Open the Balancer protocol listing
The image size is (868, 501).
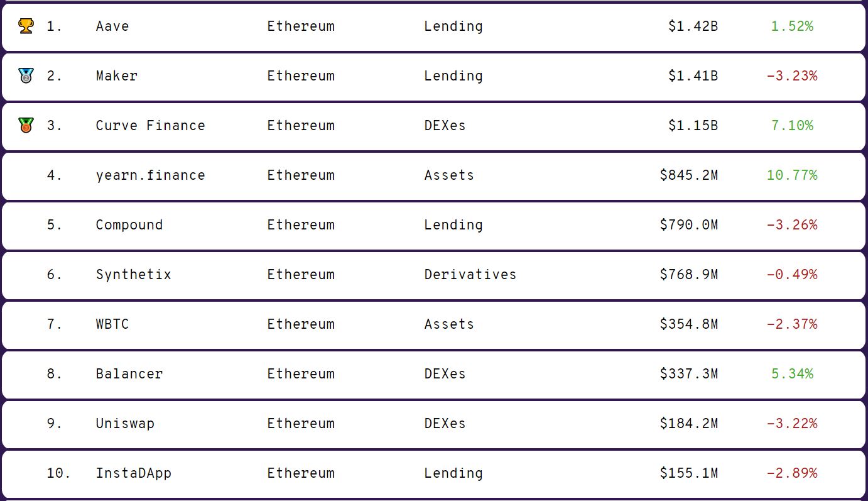[129, 374]
